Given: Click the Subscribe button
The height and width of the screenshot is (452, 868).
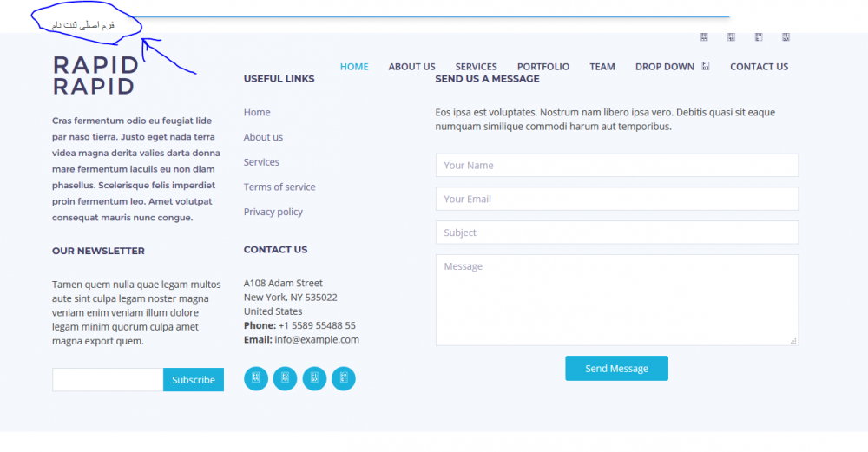Looking at the screenshot, I should click(194, 379).
